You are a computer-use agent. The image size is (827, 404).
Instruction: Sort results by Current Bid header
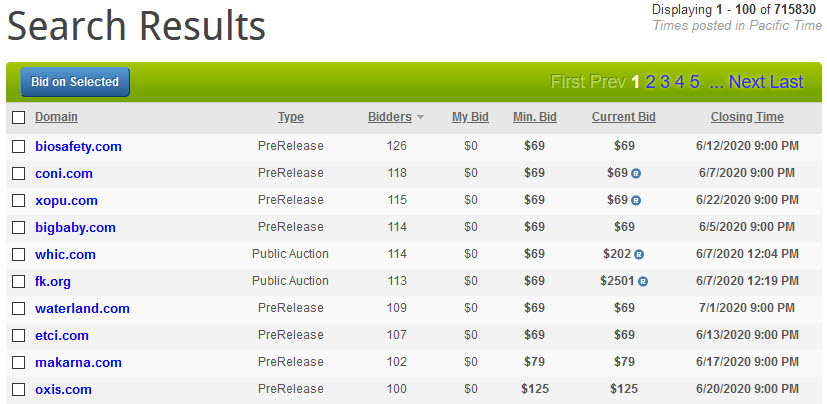[x=623, y=117]
